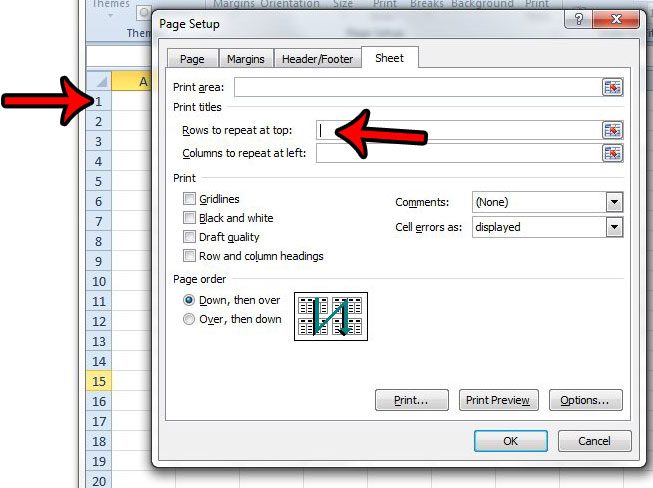Click the Columns to repeat range selector icon
653x488 pixels.
[612, 153]
